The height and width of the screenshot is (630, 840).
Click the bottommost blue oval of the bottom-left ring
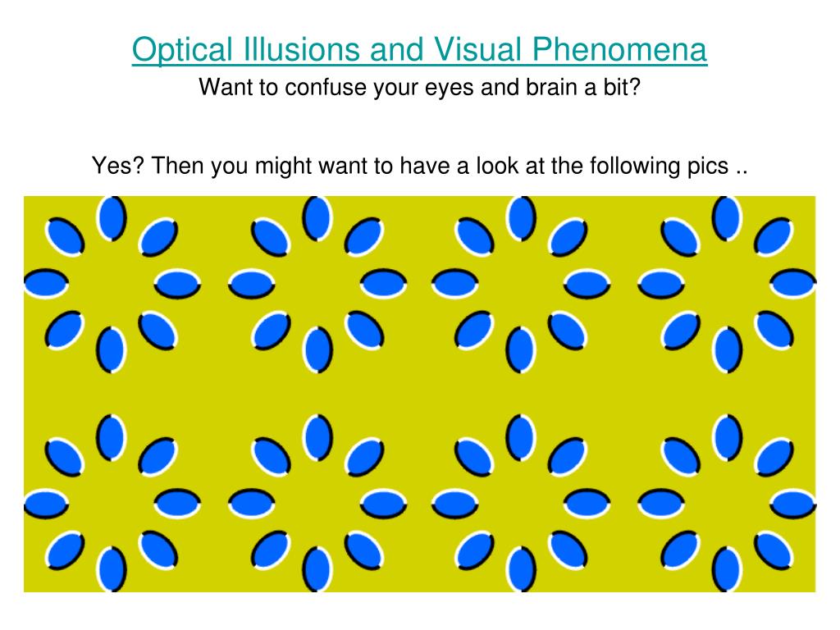(112, 569)
